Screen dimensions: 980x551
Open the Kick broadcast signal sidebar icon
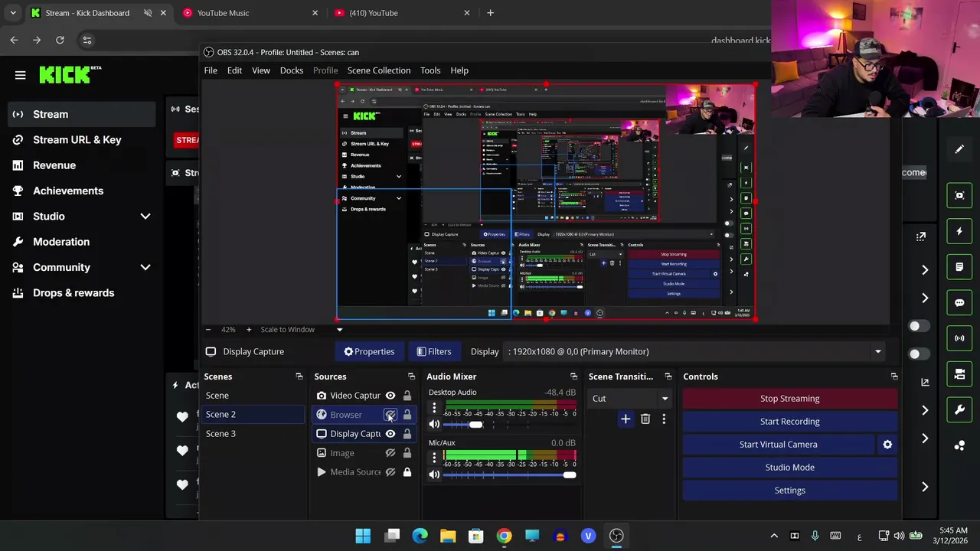959,338
